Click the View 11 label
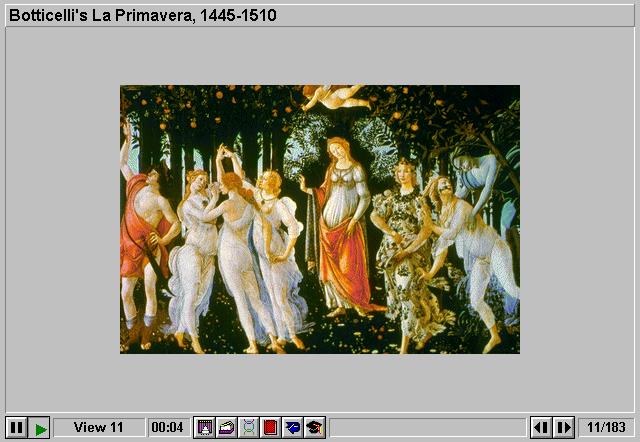The image size is (640, 442). (99, 427)
